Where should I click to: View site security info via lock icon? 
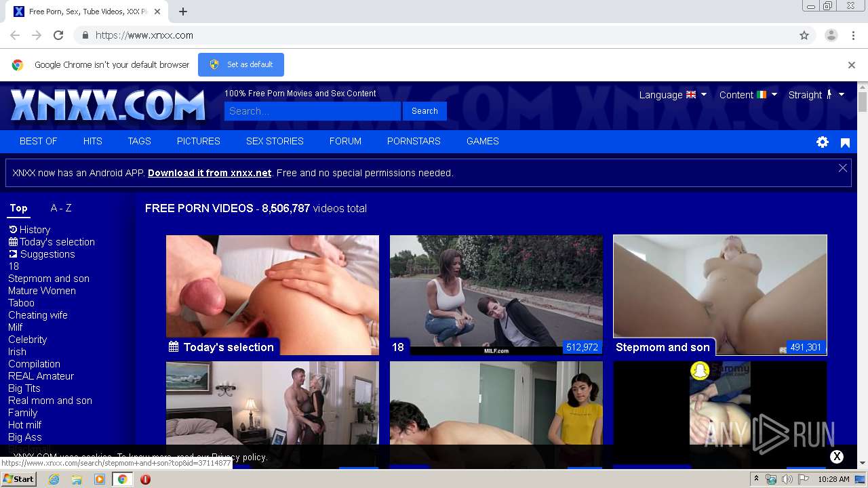(85, 35)
